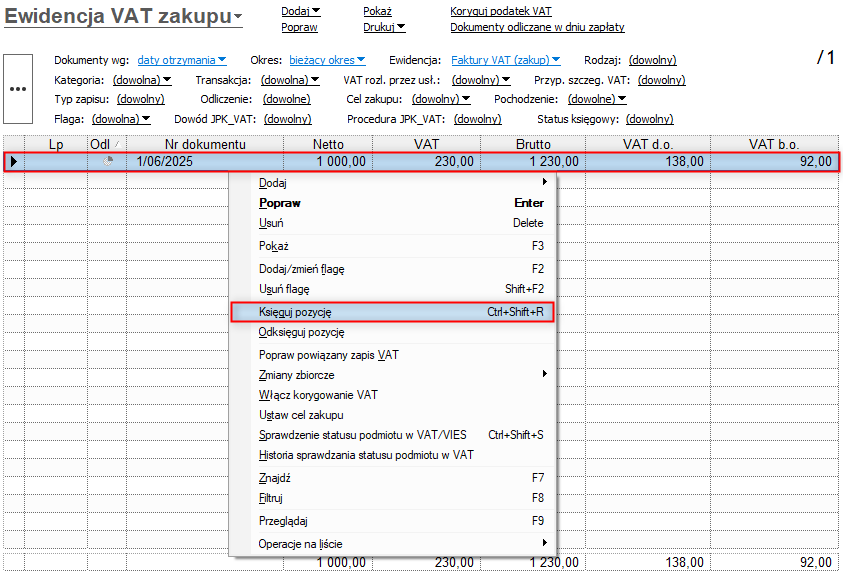Viewport: 843px width, 574px height.
Task: Click Dowód JPK_VAT (dowolny) link
Action: [x=288, y=119]
